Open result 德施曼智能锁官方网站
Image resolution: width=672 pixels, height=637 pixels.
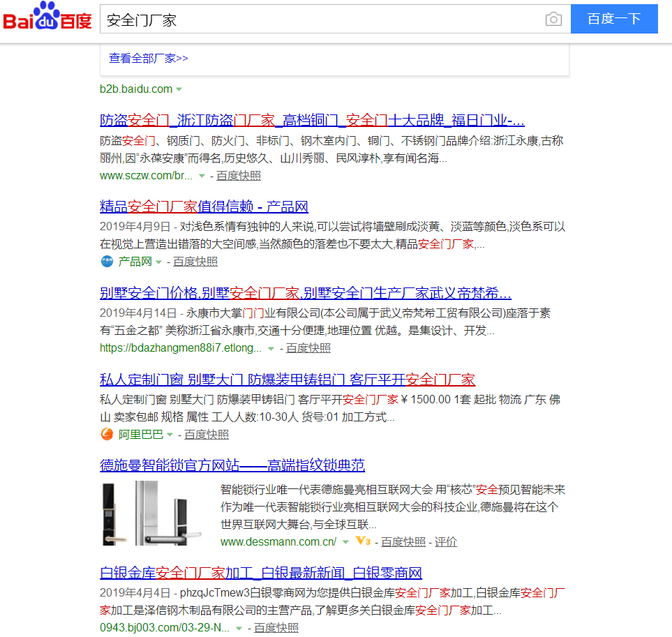point(232,465)
